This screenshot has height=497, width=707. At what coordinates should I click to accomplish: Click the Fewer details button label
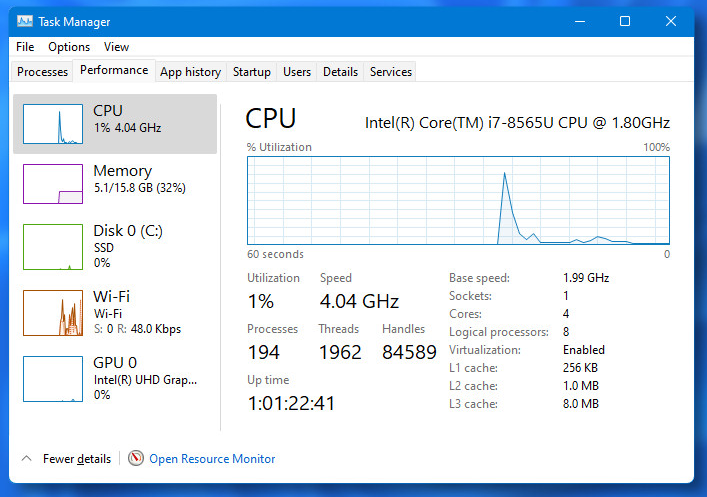tap(77, 459)
